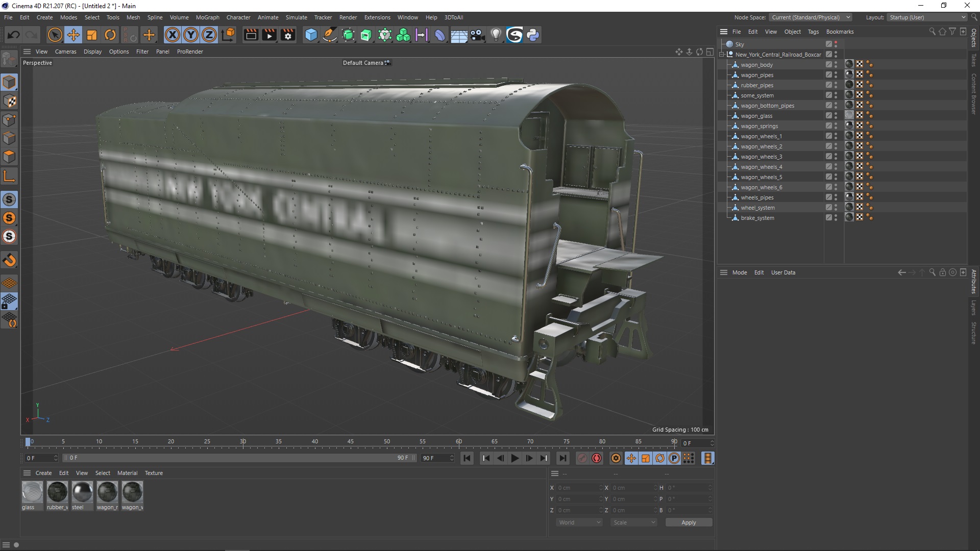Switch to Model mode
This screenshot has width=980, height=551.
coord(9,82)
